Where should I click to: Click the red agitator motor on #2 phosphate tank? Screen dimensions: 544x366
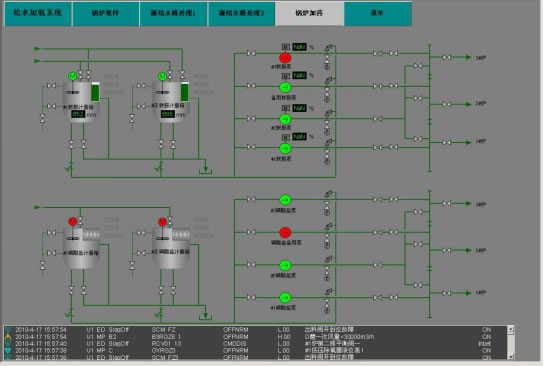click(x=162, y=222)
